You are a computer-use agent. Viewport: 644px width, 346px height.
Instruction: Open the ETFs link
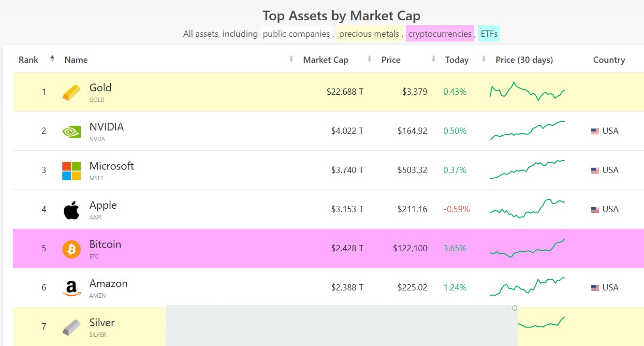click(x=489, y=34)
